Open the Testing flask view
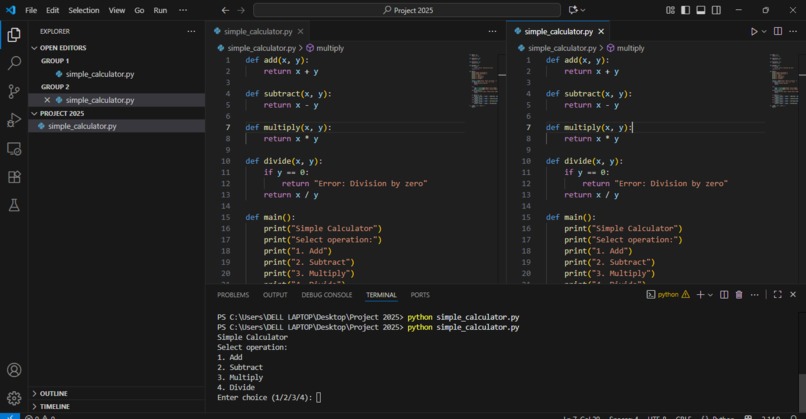Viewport: 806px width, 419px height. click(x=14, y=205)
